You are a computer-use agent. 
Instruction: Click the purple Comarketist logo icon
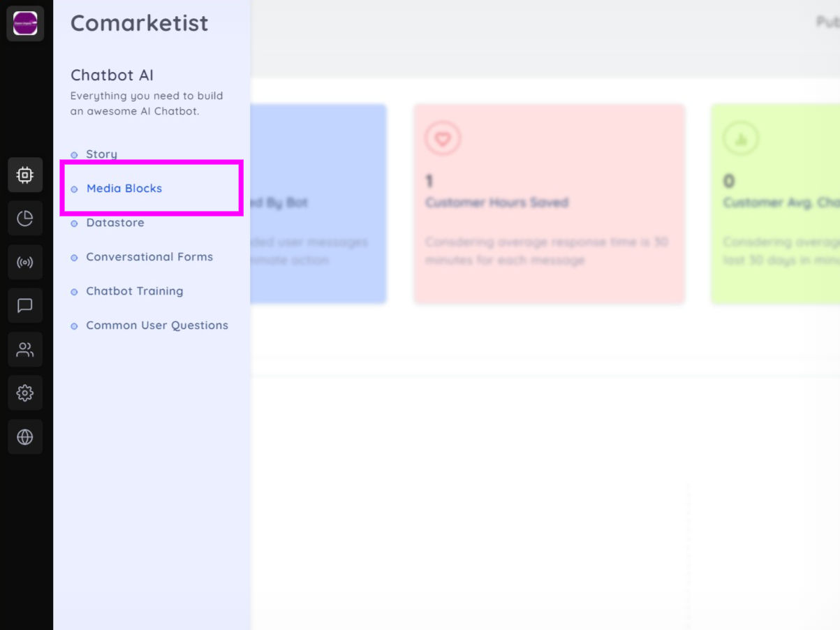[x=25, y=24]
